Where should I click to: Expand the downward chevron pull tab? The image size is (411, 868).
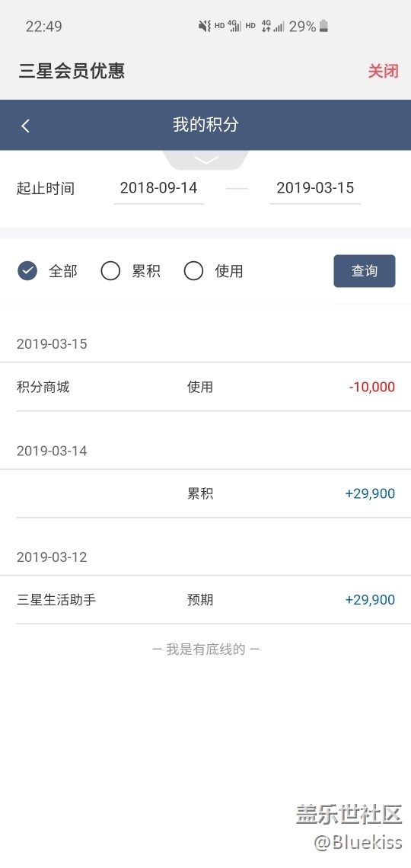click(206, 160)
